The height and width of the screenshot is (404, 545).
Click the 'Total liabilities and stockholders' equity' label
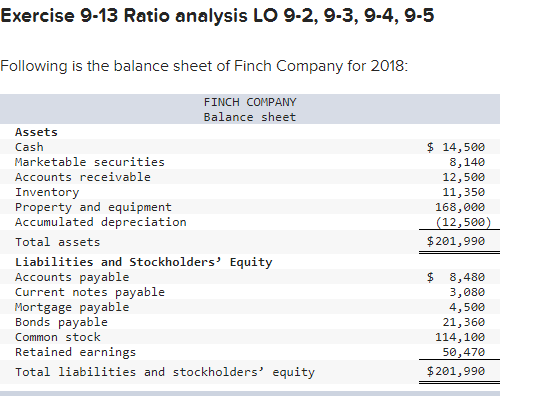165,372
